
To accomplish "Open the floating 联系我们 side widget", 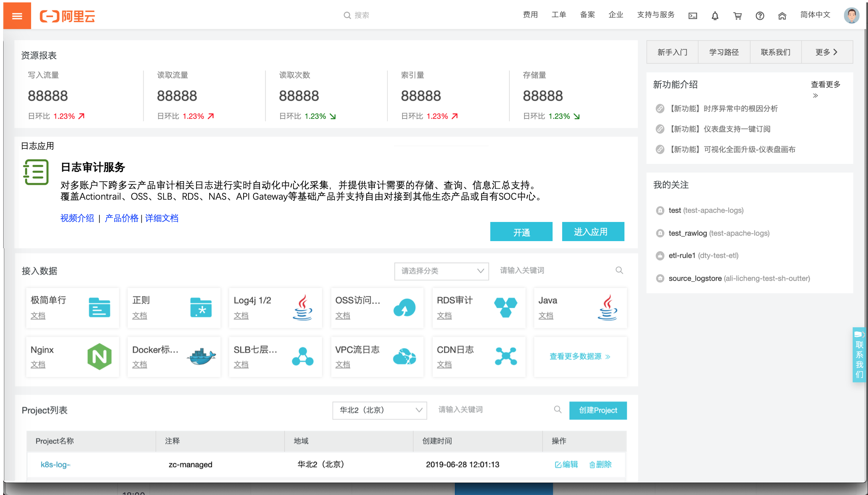I will tap(859, 354).
